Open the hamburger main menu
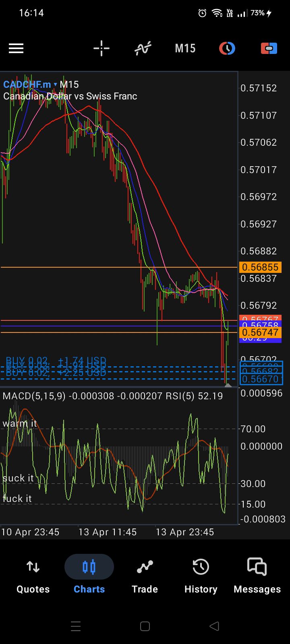 pos(16,49)
